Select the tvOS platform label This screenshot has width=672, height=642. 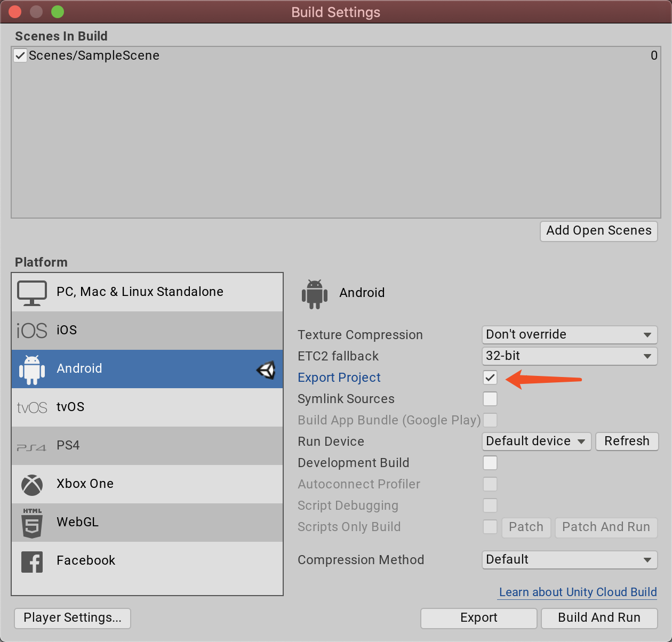click(70, 407)
